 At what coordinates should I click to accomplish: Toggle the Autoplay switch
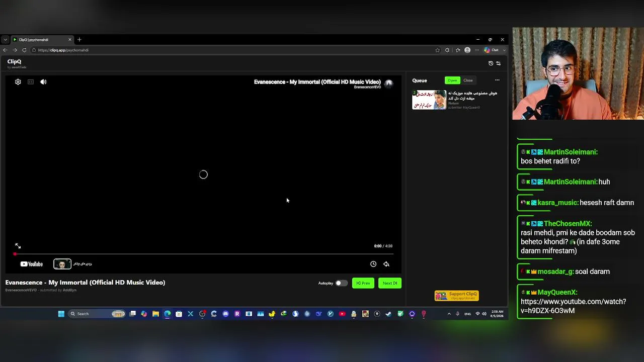(x=341, y=283)
